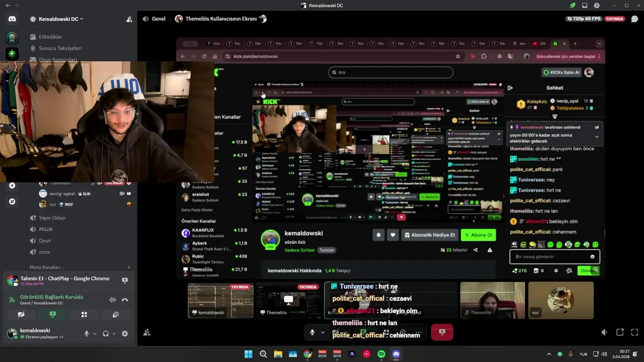Screen dimensions: 644x362
Task: Click the Genel channel name in header
Action: tap(158, 19)
